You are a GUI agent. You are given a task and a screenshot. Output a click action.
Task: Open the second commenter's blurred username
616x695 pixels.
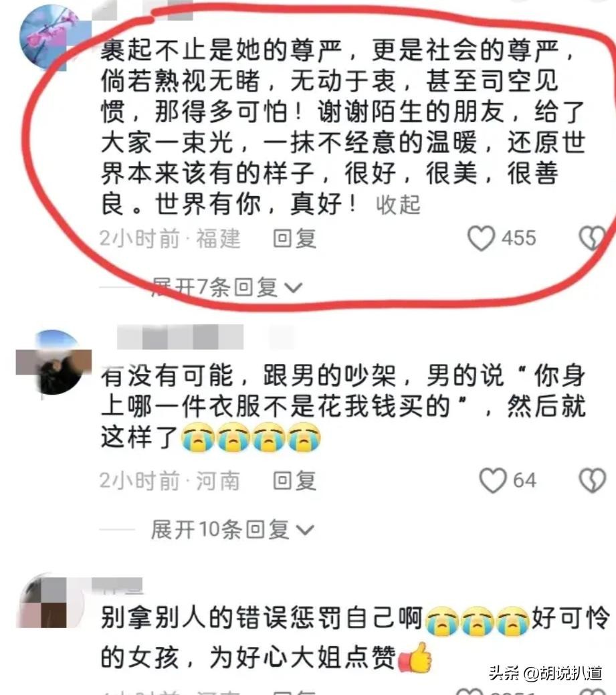[x=181, y=337]
